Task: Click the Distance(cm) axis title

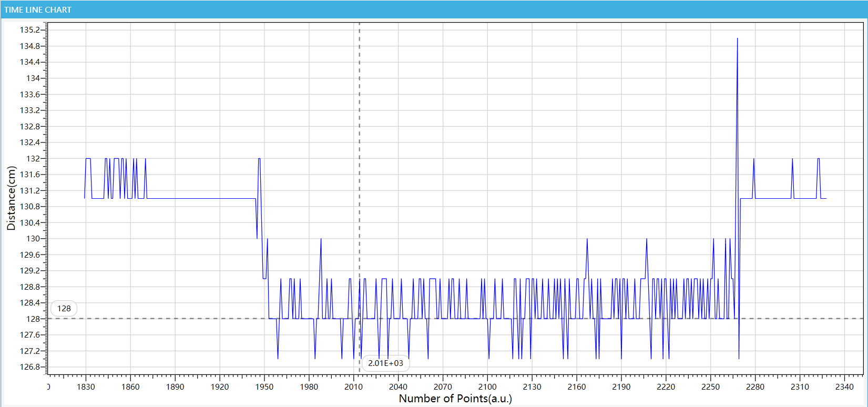Action: pyautogui.click(x=11, y=198)
